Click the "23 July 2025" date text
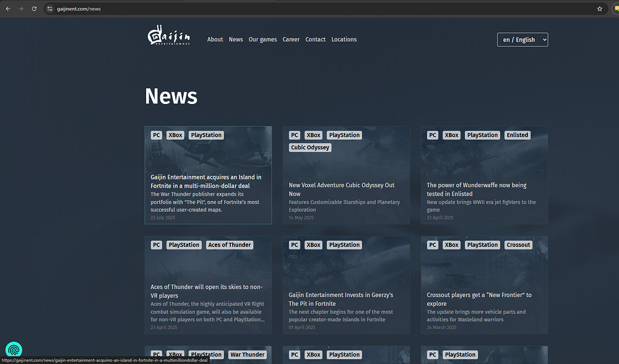The image size is (619, 364). (x=163, y=217)
